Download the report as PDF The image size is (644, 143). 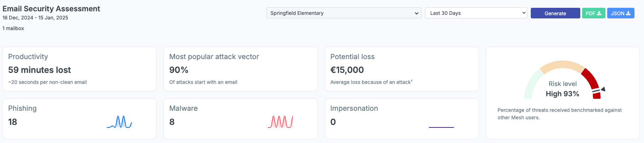tap(593, 13)
